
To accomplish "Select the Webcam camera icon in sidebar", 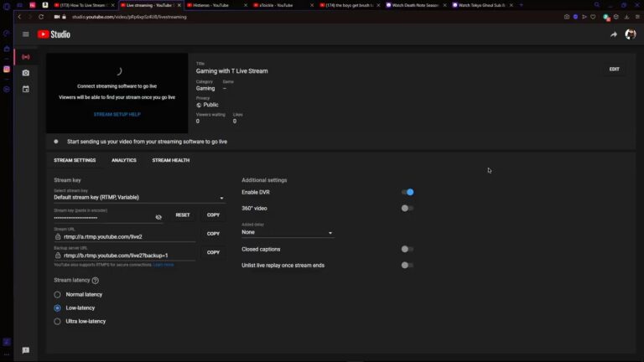I will 26,73.
